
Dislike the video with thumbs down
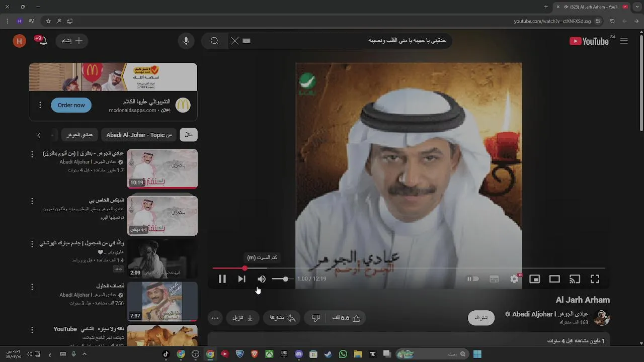tap(316, 318)
